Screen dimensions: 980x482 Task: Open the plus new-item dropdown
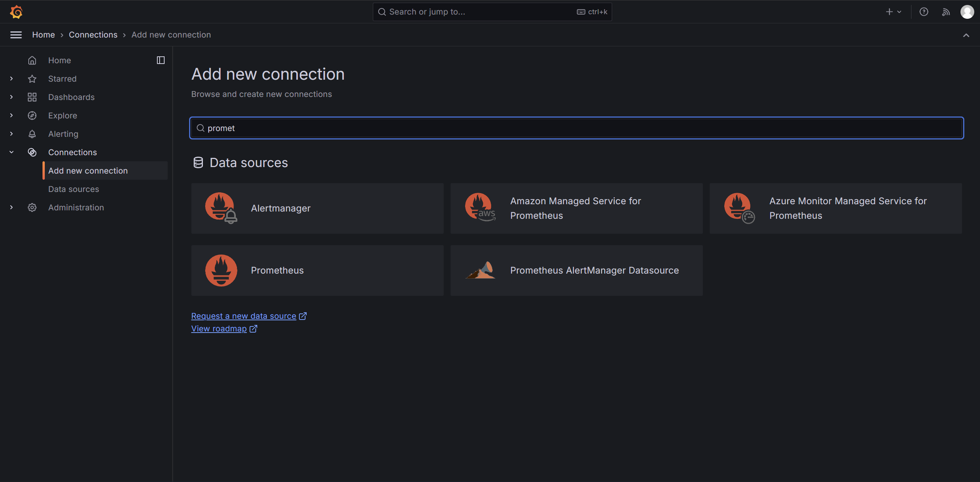[894, 12]
